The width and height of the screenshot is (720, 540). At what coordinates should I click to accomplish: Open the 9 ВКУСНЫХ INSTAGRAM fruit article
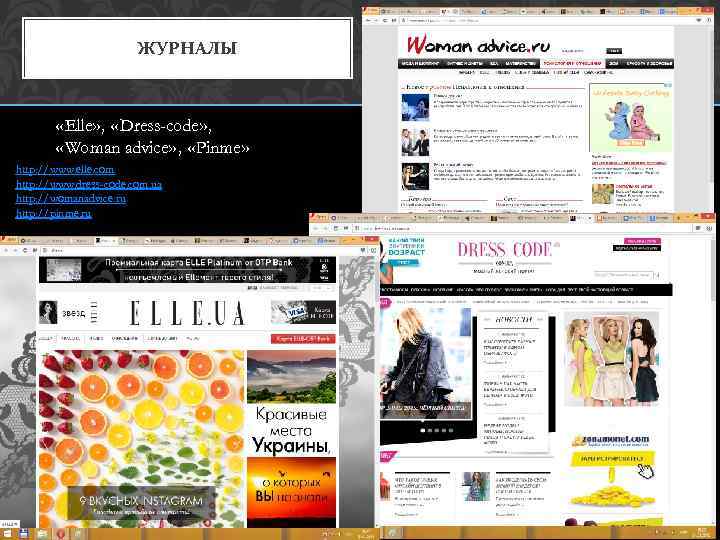pos(141,439)
